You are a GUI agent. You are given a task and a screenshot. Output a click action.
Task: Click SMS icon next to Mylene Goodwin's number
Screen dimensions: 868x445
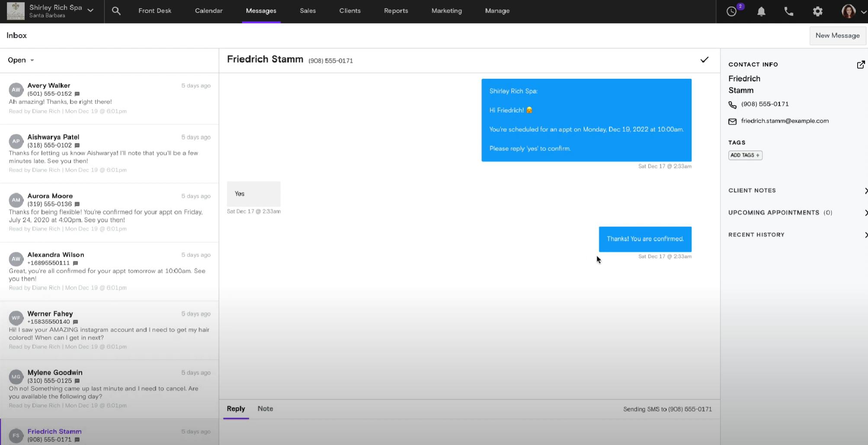click(x=77, y=381)
